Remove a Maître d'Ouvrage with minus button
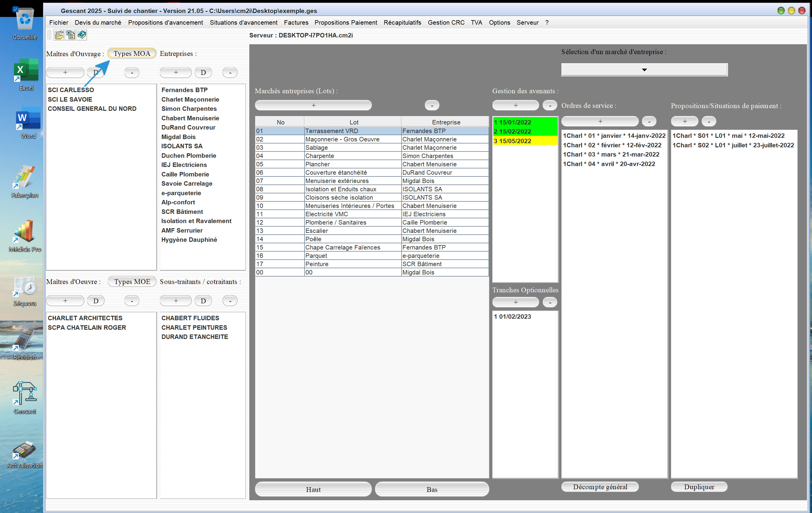 point(132,72)
